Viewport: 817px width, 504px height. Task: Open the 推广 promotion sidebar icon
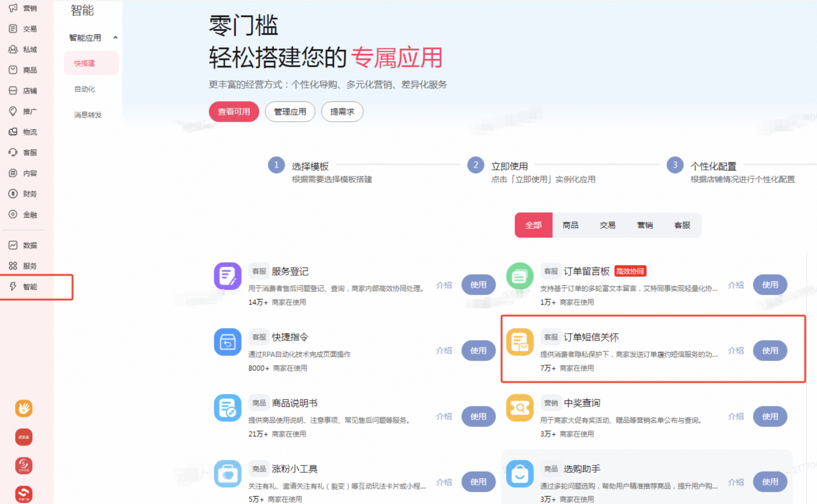point(13,111)
